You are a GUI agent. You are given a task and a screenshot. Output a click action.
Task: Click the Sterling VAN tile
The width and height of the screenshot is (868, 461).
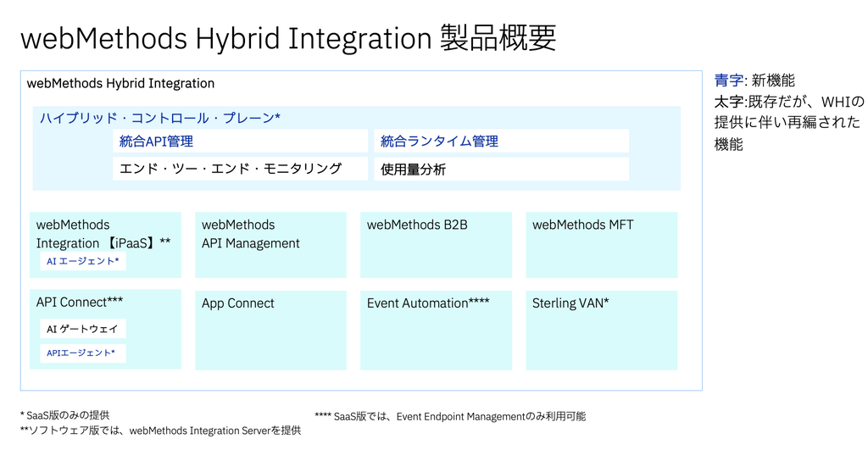[x=602, y=330]
